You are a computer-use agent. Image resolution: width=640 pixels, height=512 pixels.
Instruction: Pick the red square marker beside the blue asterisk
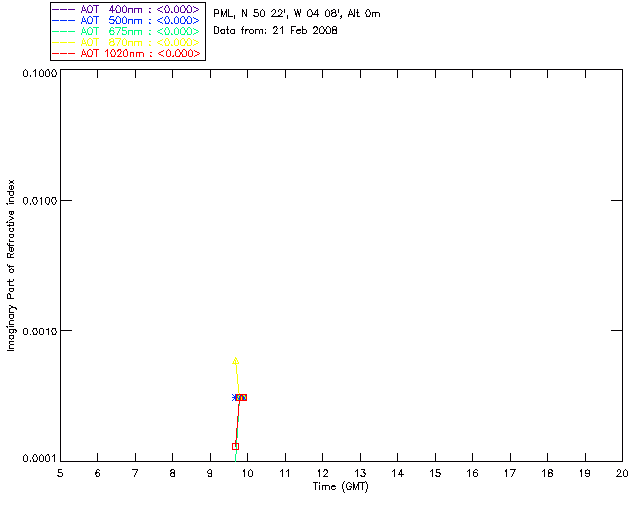[242, 397]
